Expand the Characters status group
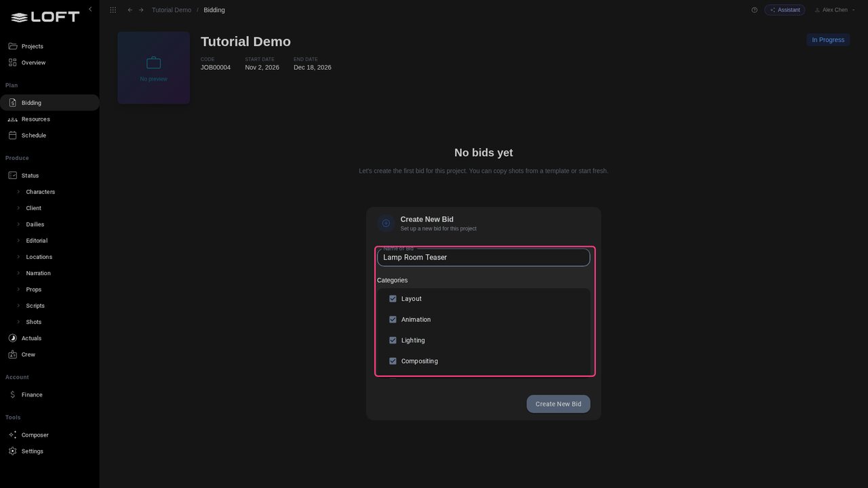Viewport: 868px width, 488px height. coord(18,192)
